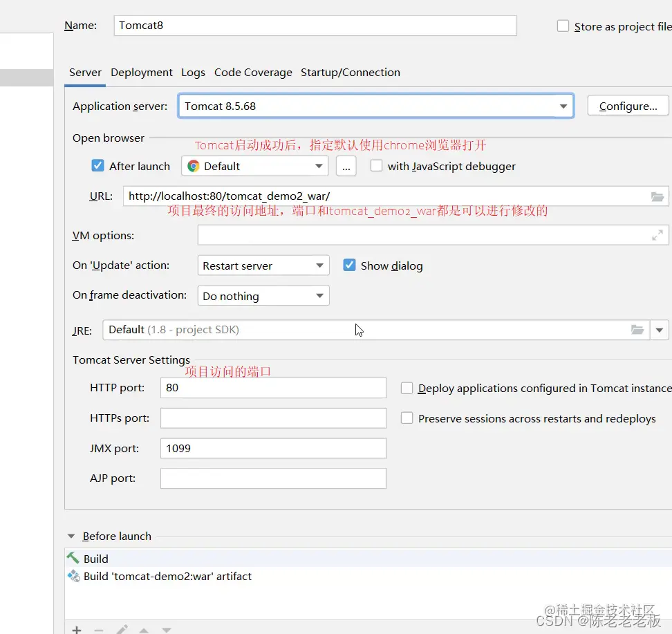Expand the VM options field icon
This screenshot has width=672, height=634.
coord(657,235)
